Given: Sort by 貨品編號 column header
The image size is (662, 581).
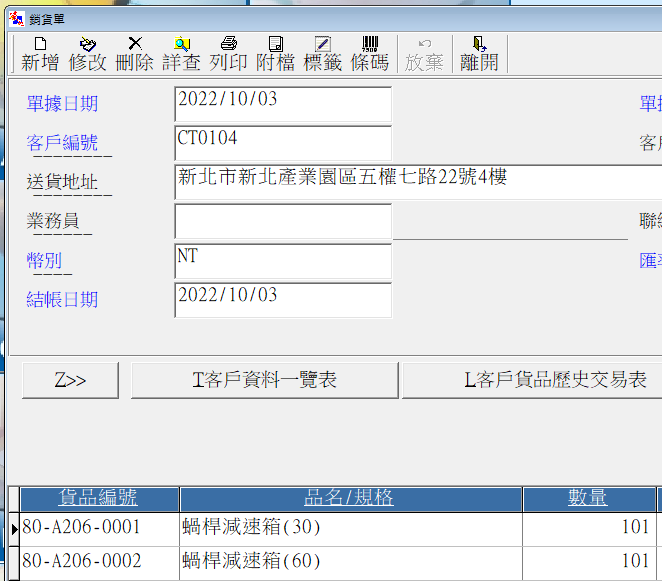Looking at the screenshot, I should 99,498.
